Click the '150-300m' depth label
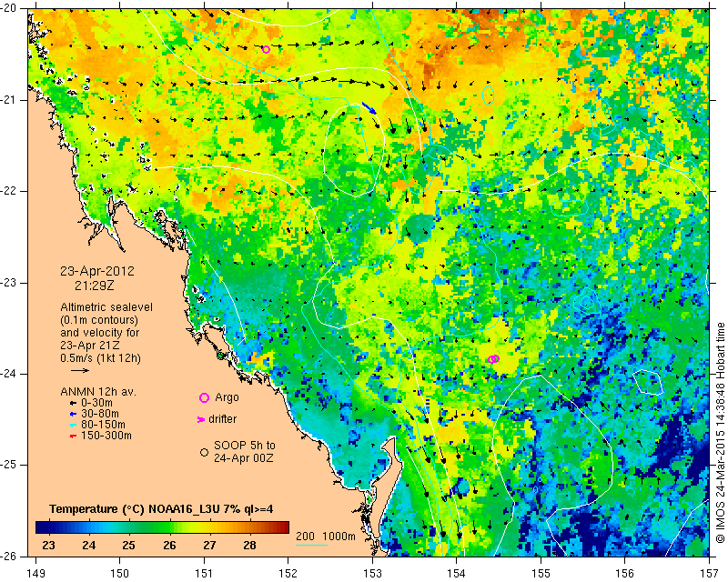728x582 pixels. point(106,436)
